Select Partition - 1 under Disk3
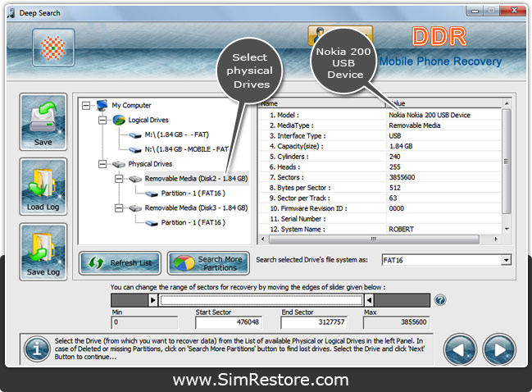532x392 pixels. [x=193, y=222]
